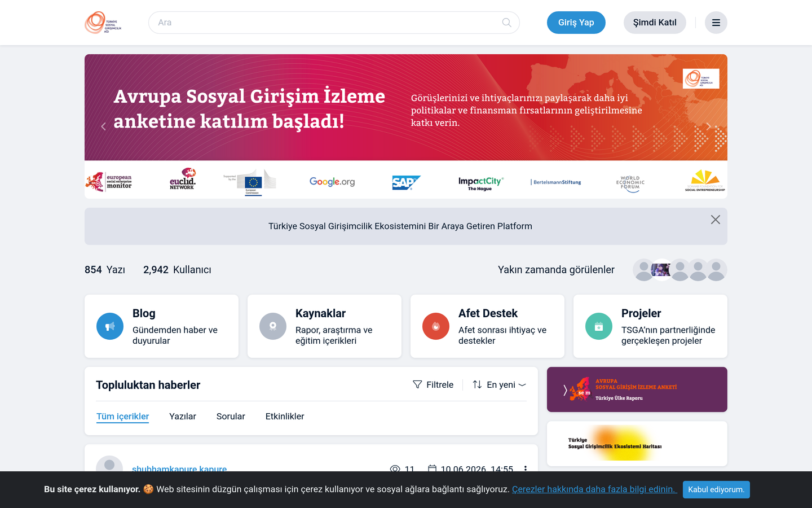
Task: Switch to the Etkinlikler tab
Action: 285,417
